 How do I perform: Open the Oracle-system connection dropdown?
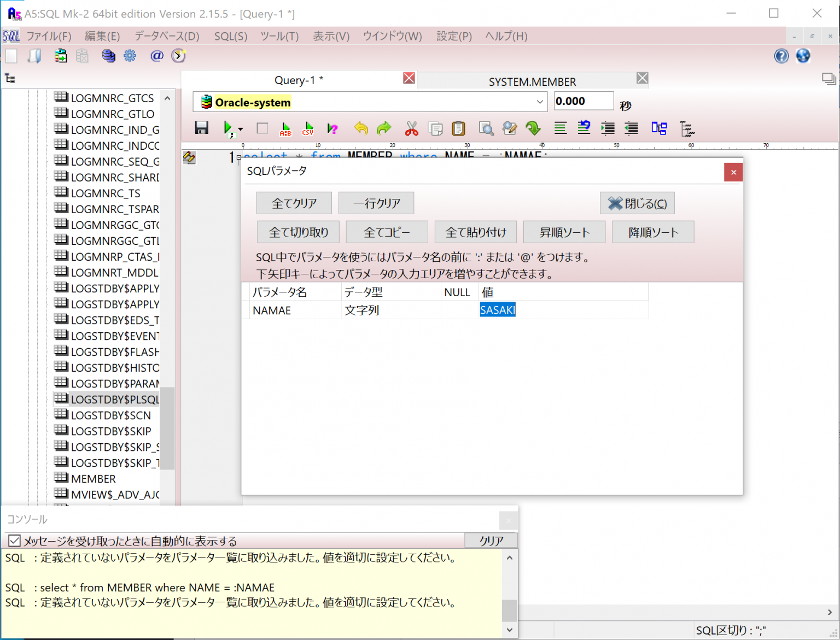coord(539,102)
